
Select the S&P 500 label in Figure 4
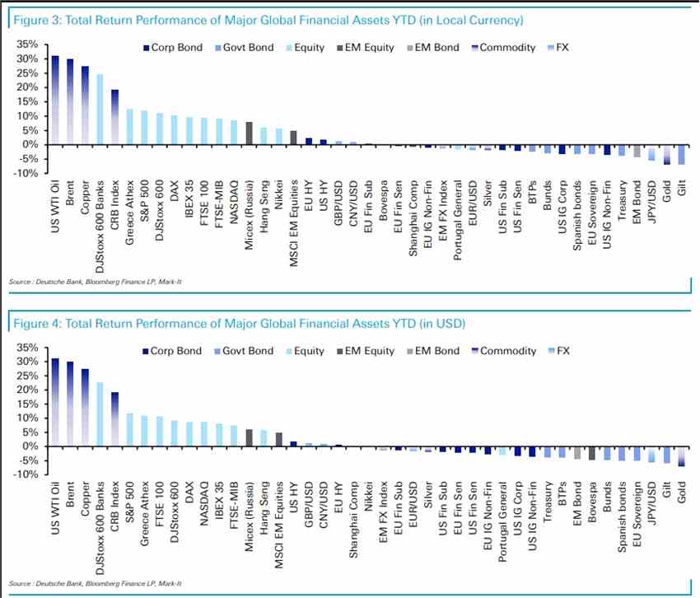129,502
